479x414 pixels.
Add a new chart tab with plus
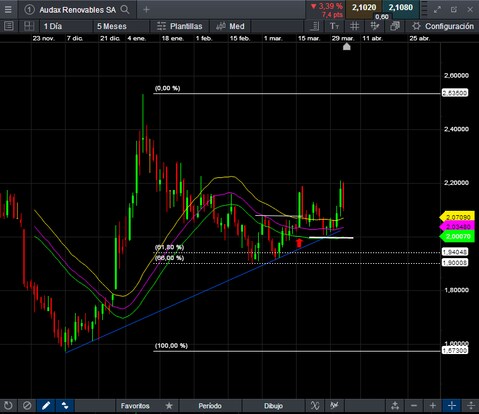click(146, 10)
